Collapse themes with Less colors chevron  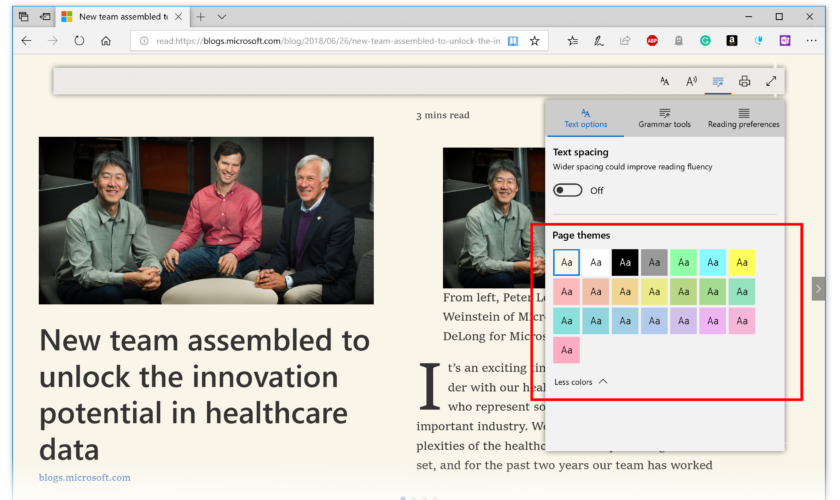(602, 382)
